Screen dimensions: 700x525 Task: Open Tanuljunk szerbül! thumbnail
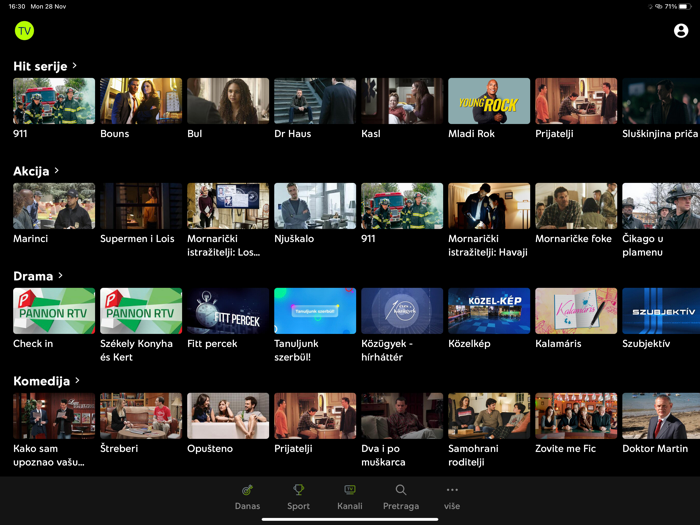[315, 311]
